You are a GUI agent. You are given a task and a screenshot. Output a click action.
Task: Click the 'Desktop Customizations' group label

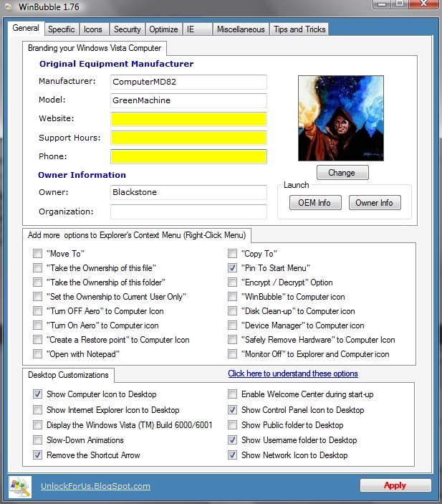click(68, 375)
